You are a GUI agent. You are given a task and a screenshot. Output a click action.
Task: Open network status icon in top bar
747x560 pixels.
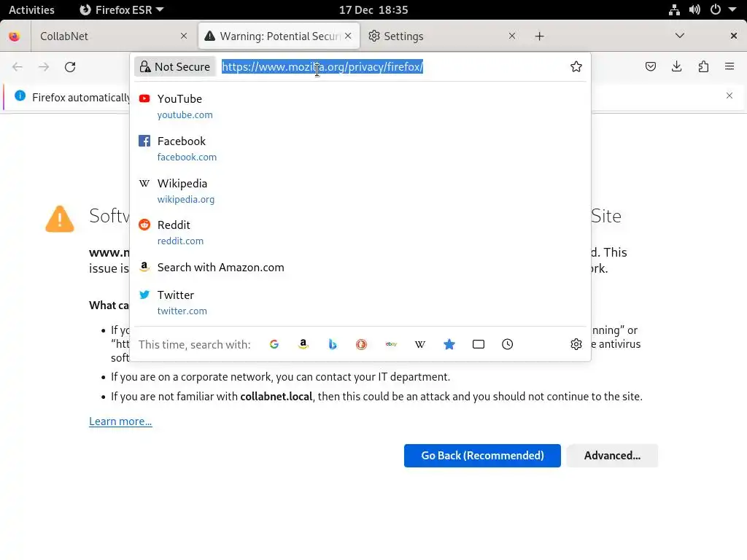click(674, 9)
